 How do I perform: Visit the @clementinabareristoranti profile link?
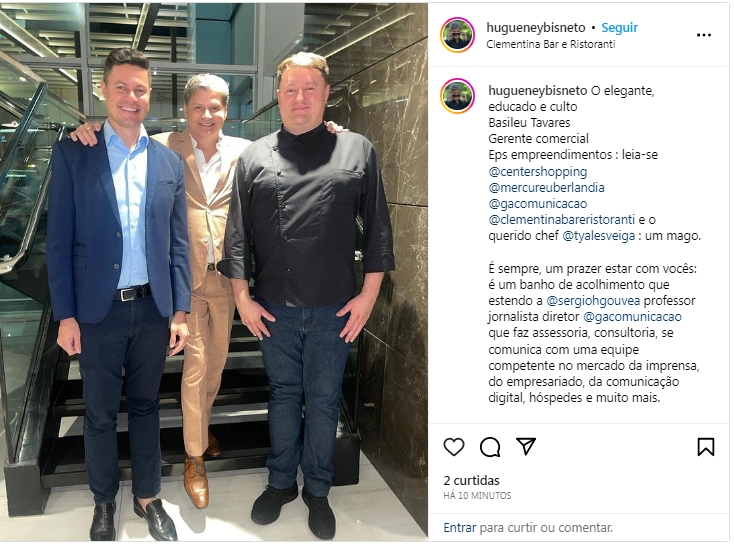[x=561, y=219]
